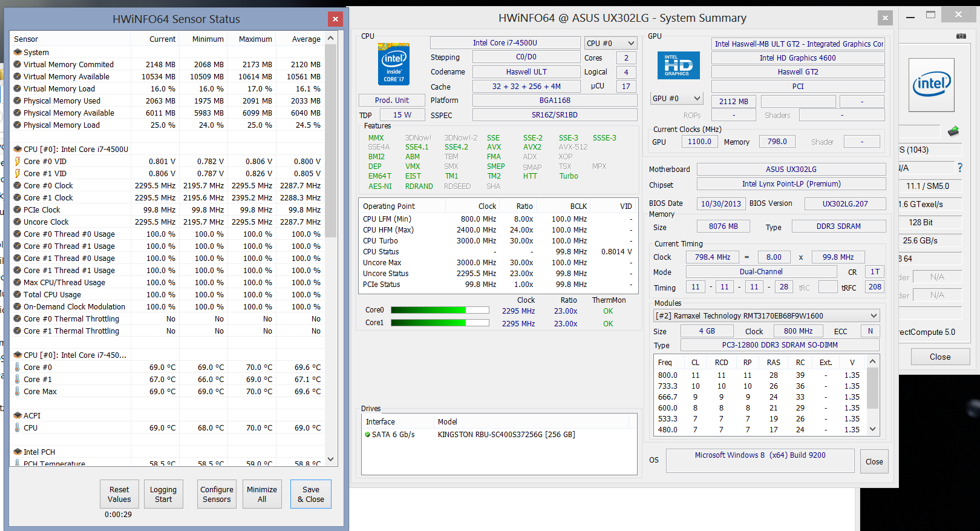This screenshot has width=980, height=531.
Task: Click the Virtual Memory Commited row icon
Action: pyautogui.click(x=18, y=64)
